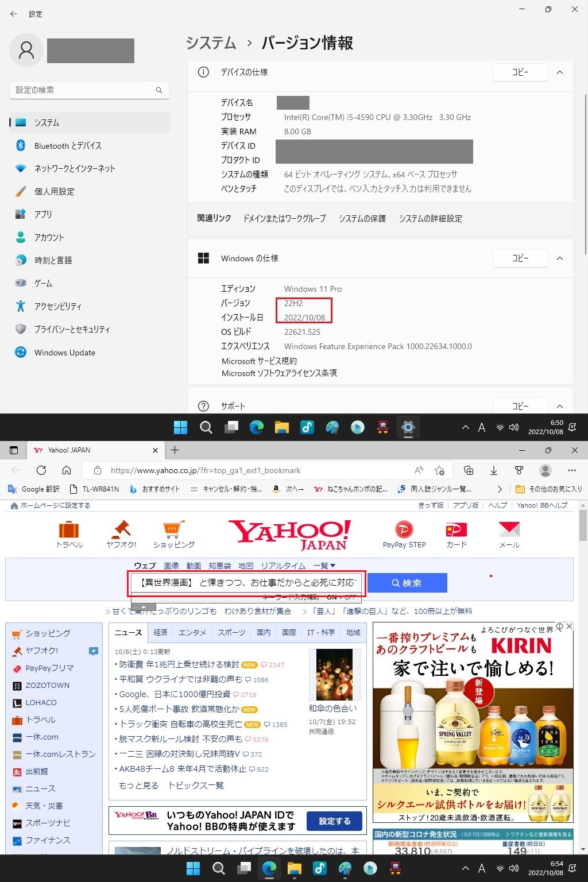The image size is (588, 882).
Task: Open the news headline about Google 日本に1000億円投資
Action: (175, 694)
